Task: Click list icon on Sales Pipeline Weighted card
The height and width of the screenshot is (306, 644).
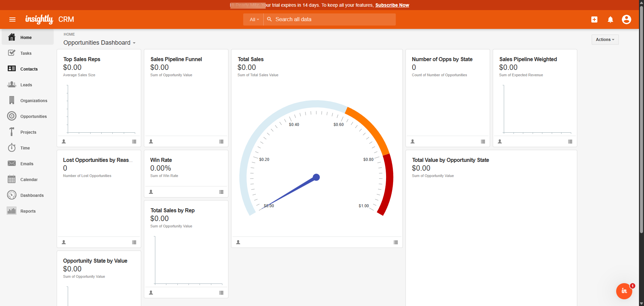Action: coord(570,142)
